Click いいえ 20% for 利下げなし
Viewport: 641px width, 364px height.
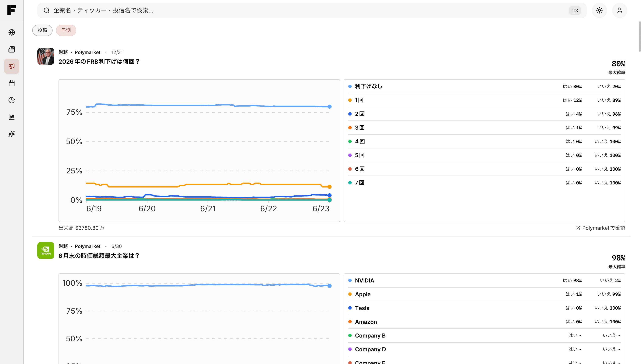tap(609, 86)
